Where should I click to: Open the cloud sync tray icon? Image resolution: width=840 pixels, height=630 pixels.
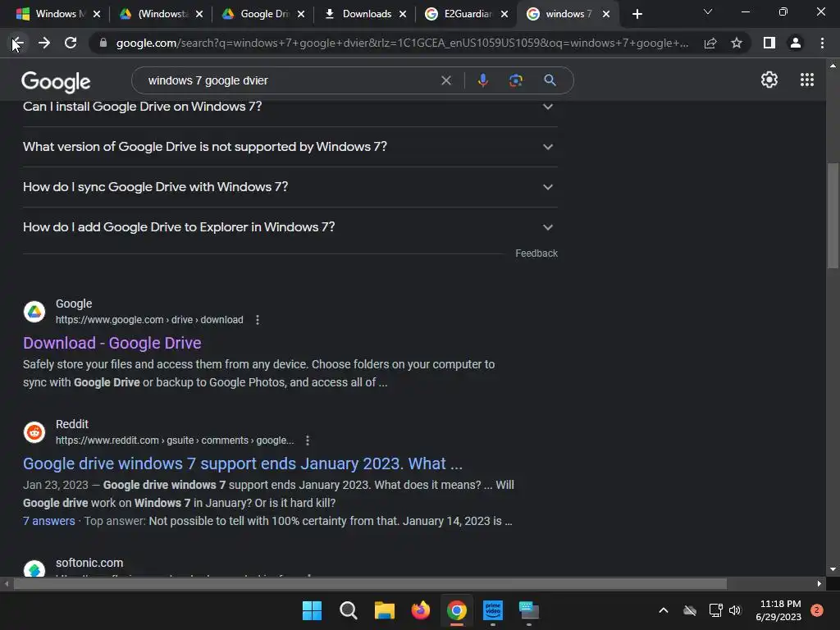click(x=690, y=610)
